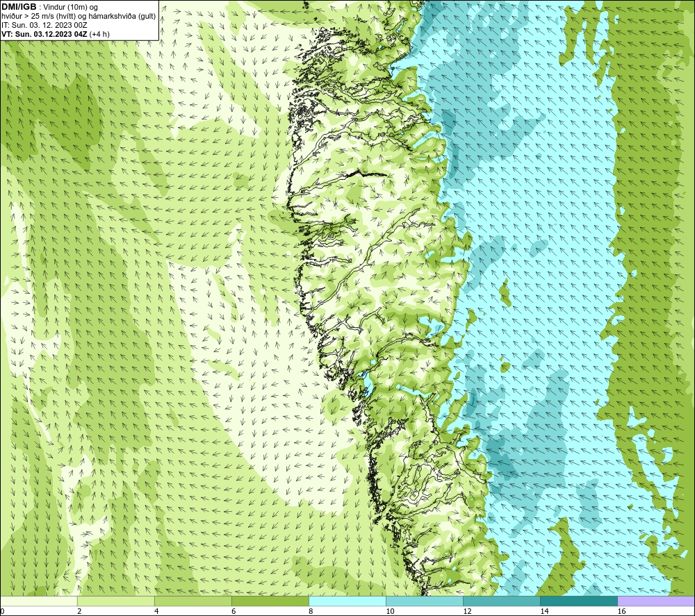Click the 'IT: Sun. 03. 12. 2023 00Z' line
695x616 pixels.
click(x=44, y=25)
